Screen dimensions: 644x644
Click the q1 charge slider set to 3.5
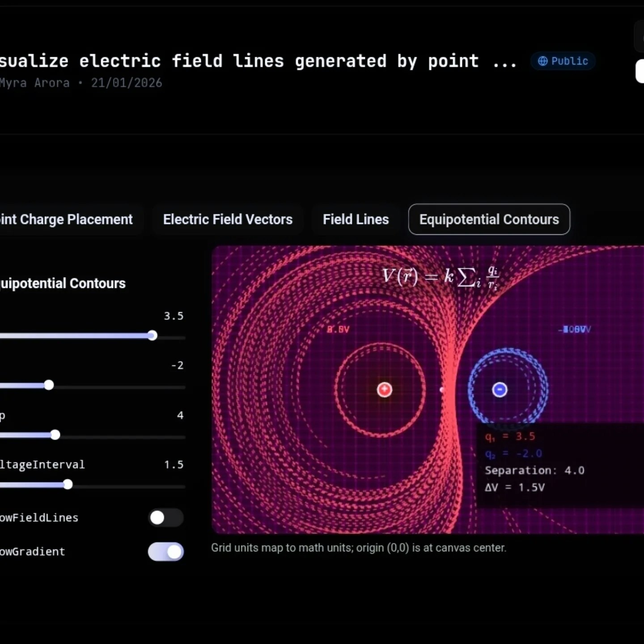tap(152, 335)
